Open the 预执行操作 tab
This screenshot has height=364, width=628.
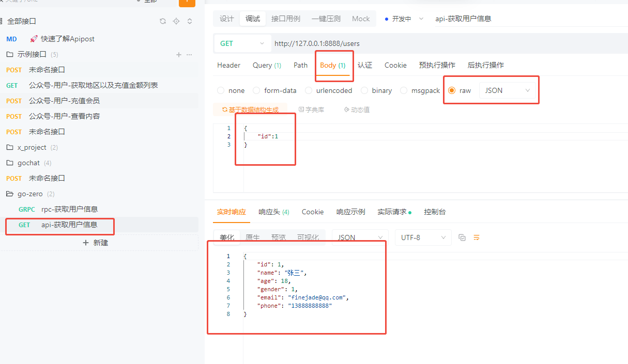click(x=437, y=65)
